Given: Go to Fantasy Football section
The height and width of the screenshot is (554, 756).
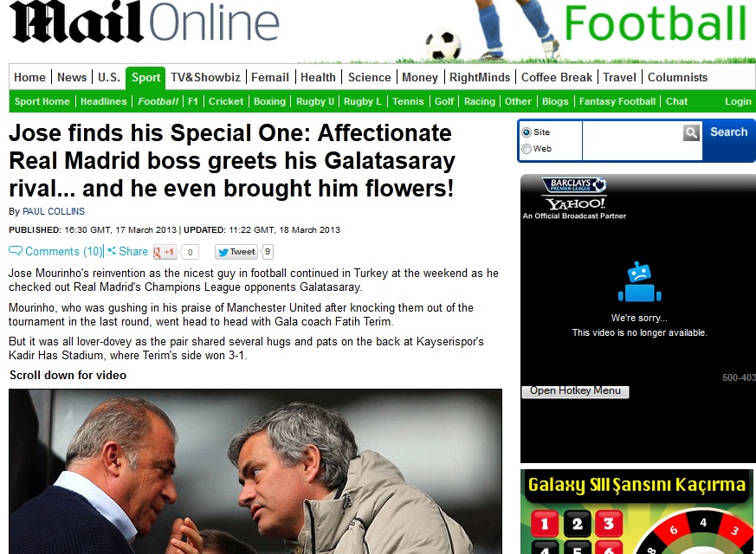Looking at the screenshot, I should tap(617, 101).
